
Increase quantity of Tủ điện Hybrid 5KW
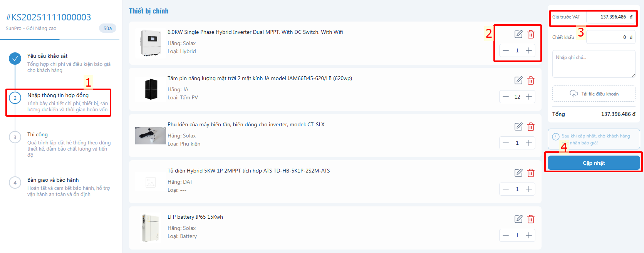529,189
